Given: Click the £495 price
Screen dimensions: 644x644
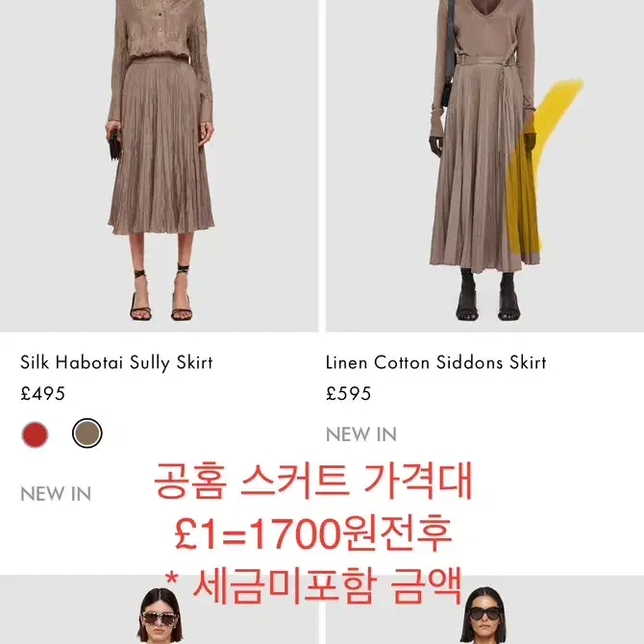Looking at the screenshot, I should (x=42, y=393).
